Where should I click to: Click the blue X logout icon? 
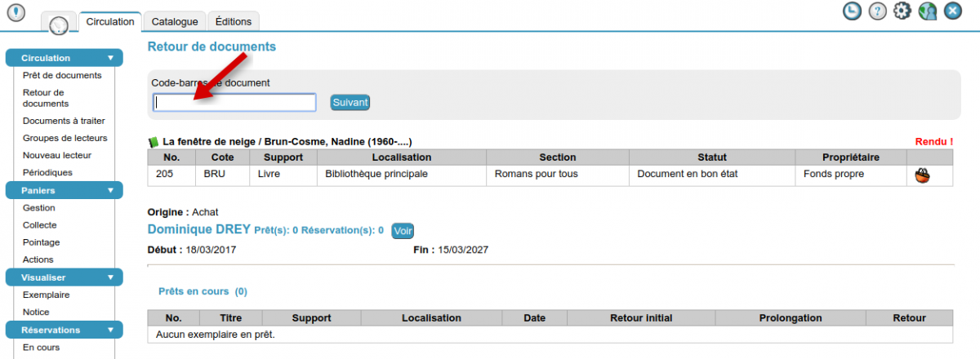coord(952,11)
